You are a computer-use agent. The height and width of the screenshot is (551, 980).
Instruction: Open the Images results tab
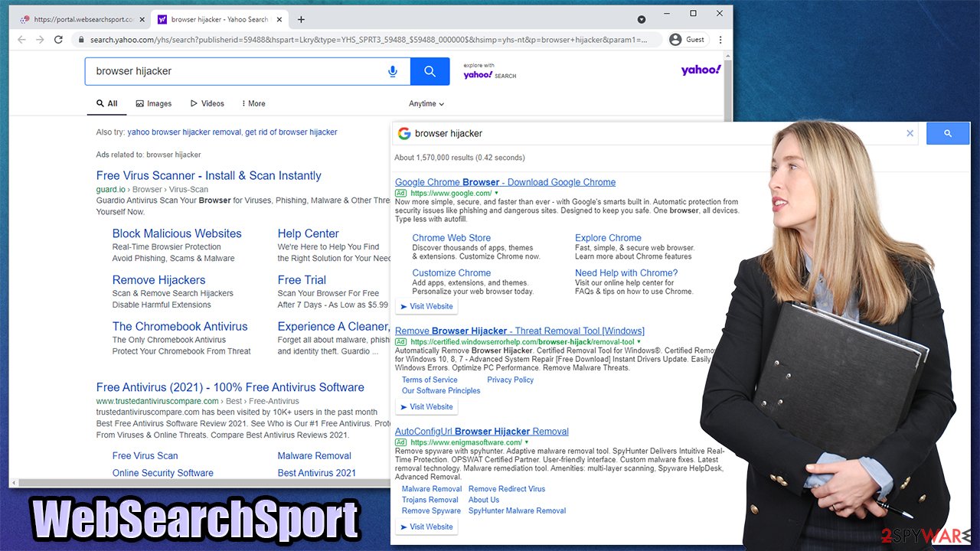[x=154, y=103]
